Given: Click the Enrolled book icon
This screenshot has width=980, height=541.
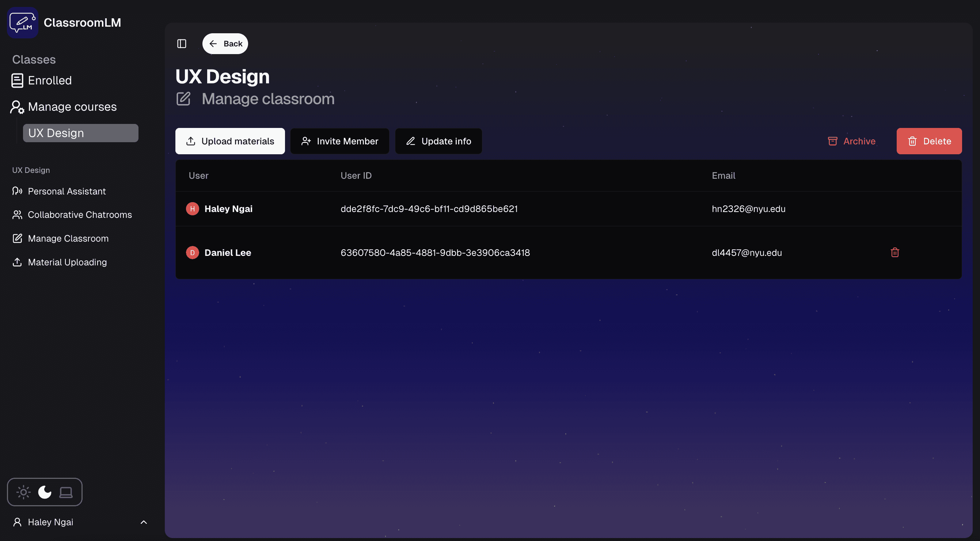Looking at the screenshot, I should [x=17, y=81].
